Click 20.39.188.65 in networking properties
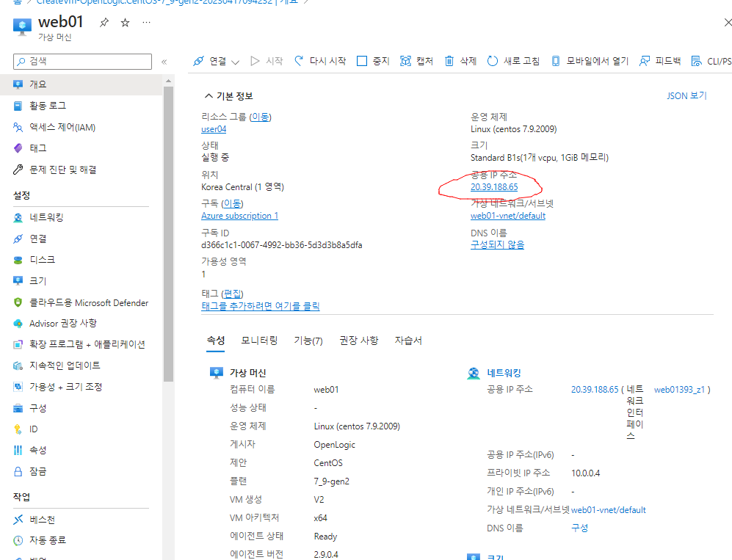732x560 pixels. pos(595,389)
